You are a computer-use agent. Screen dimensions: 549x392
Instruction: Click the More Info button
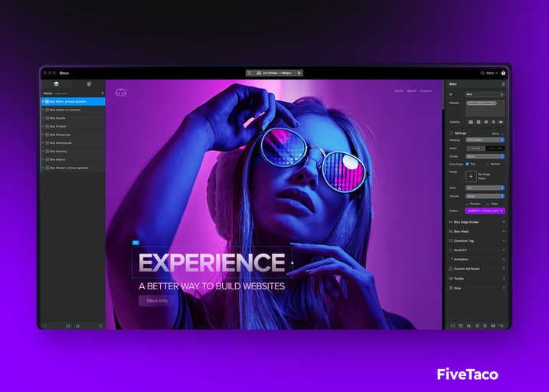pos(157,301)
